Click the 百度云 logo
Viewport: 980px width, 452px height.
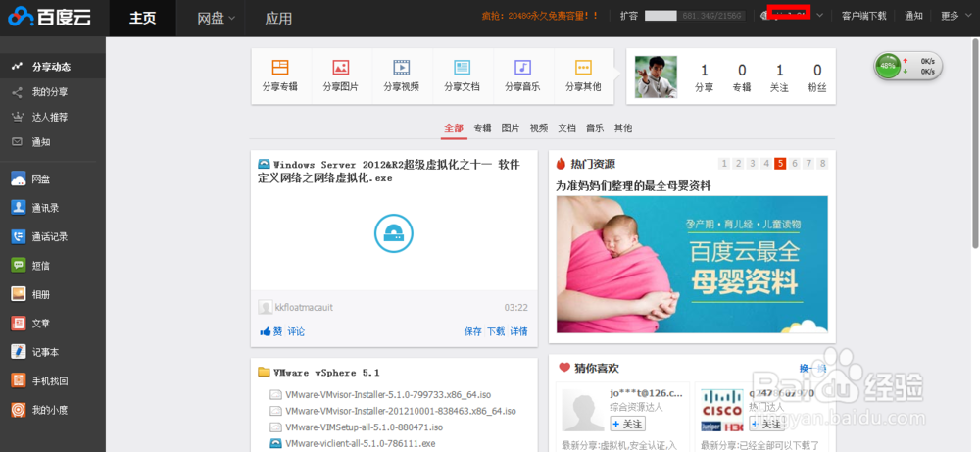point(49,18)
